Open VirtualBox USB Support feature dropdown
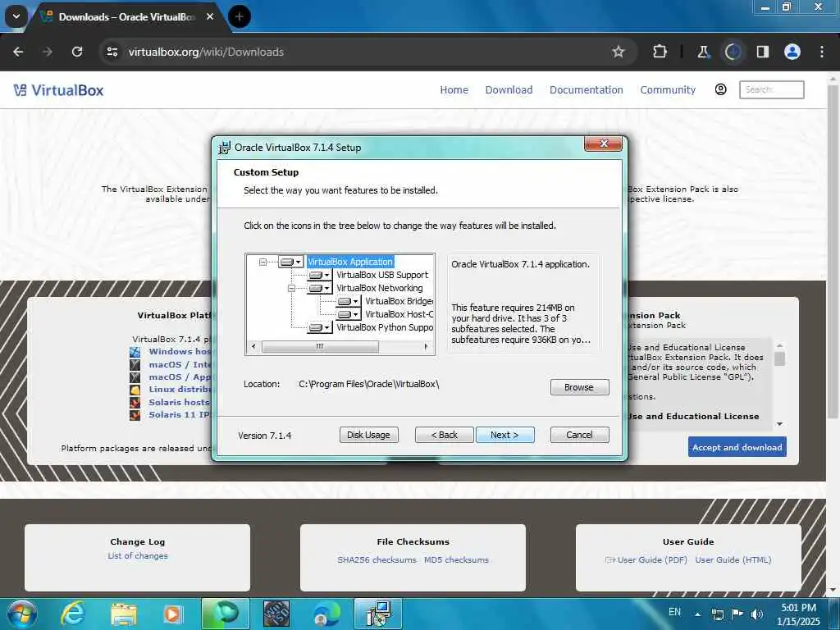The image size is (840, 630). [319, 275]
